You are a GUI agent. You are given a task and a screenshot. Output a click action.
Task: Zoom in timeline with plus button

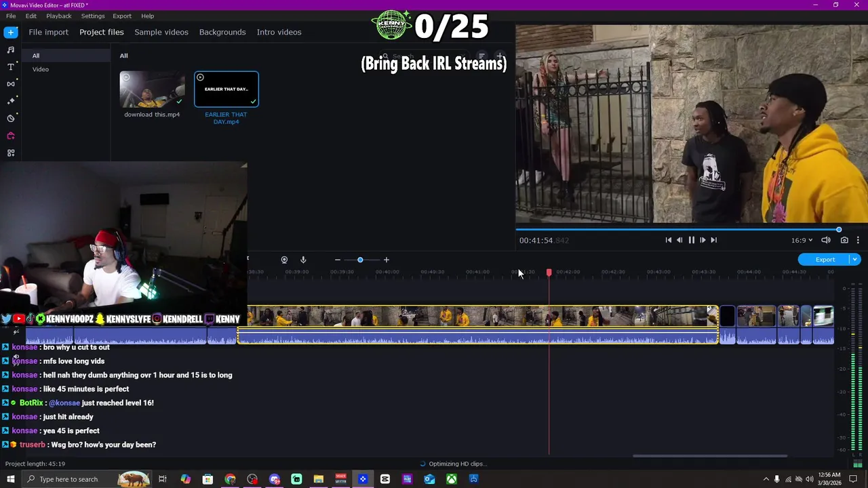pos(387,260)
